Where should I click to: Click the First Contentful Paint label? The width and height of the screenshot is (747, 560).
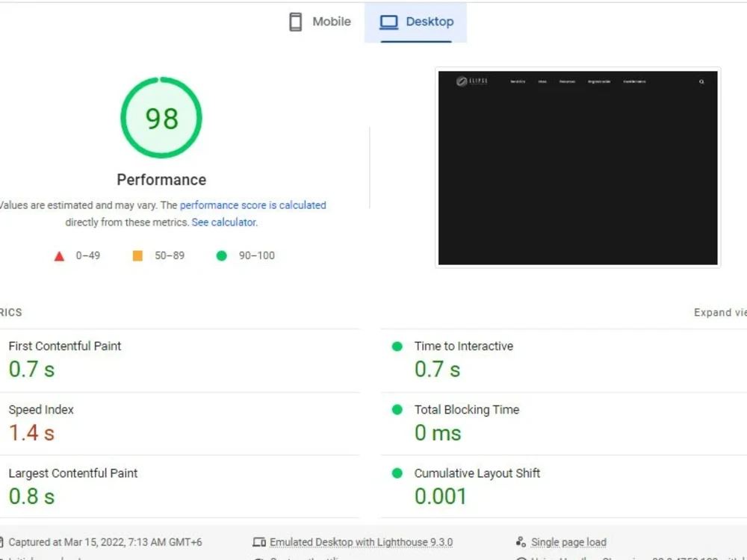coord(65,346)
